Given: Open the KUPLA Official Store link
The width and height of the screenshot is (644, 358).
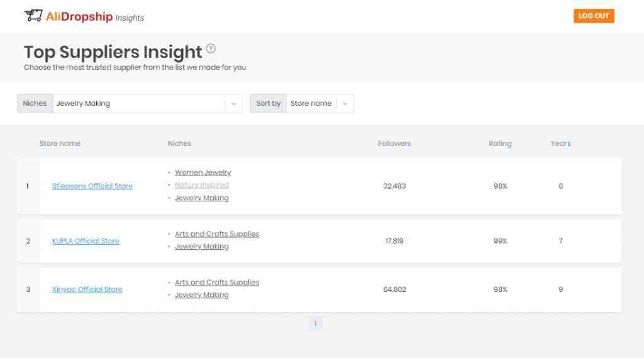Looking at the screenshot, I should [86, 241].
